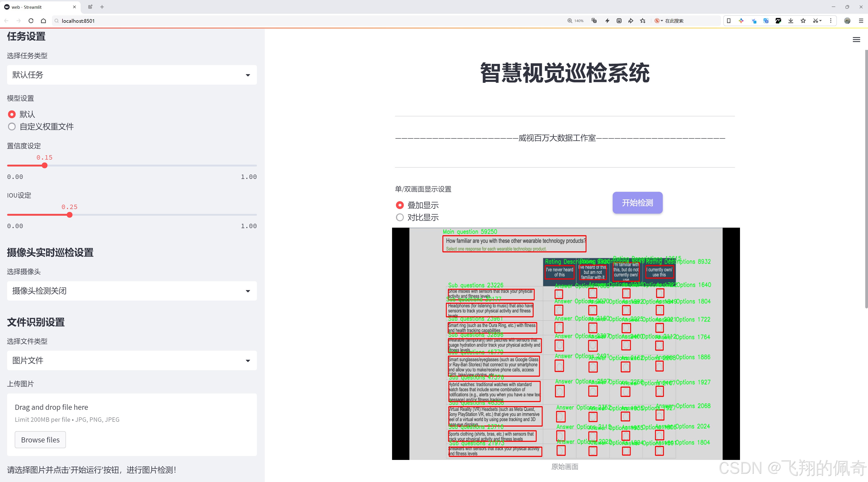Click the 智慧视觉巡检系统 page title
The width and height of the screenshot is (868, 482).
565,73
